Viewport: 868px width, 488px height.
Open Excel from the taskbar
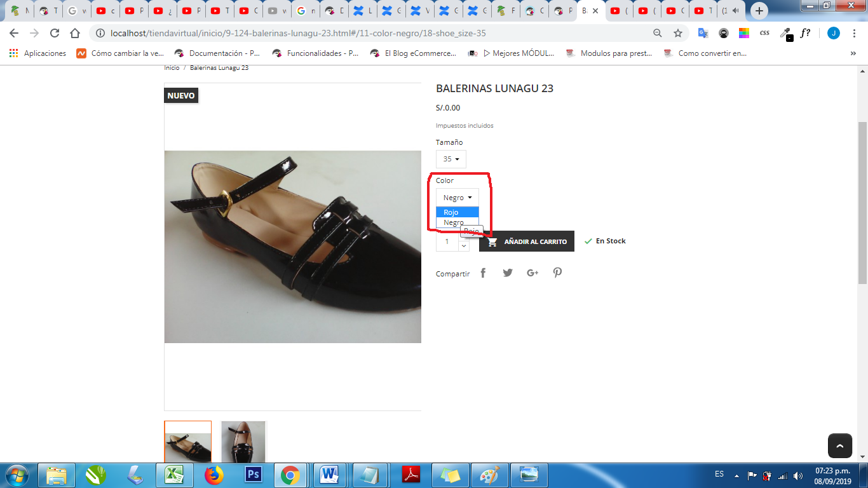click(x=175, y=475)
